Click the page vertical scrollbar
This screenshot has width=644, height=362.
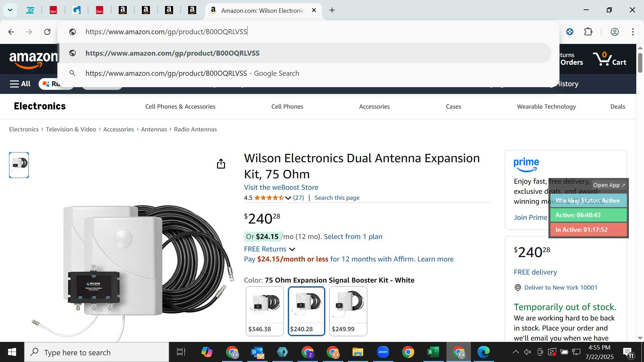[x=640, y=62]
